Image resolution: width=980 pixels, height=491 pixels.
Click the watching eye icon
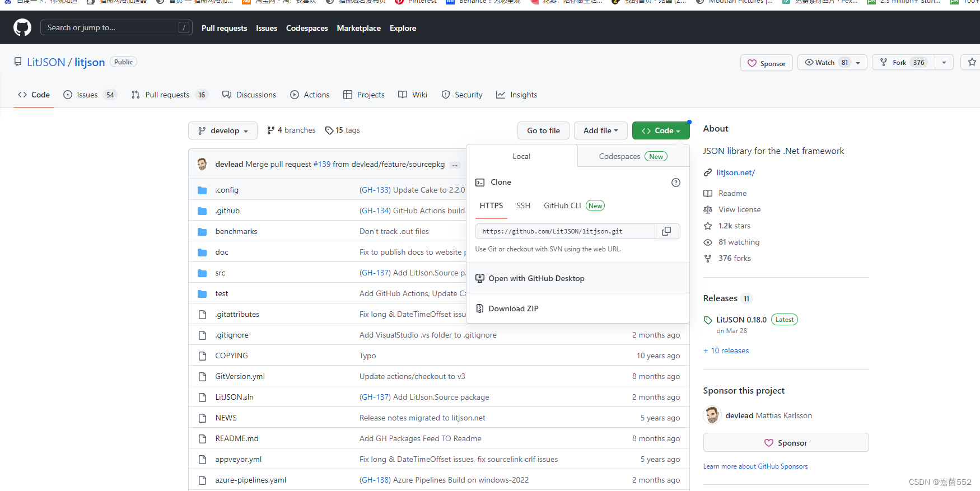(x=708, y=242)
